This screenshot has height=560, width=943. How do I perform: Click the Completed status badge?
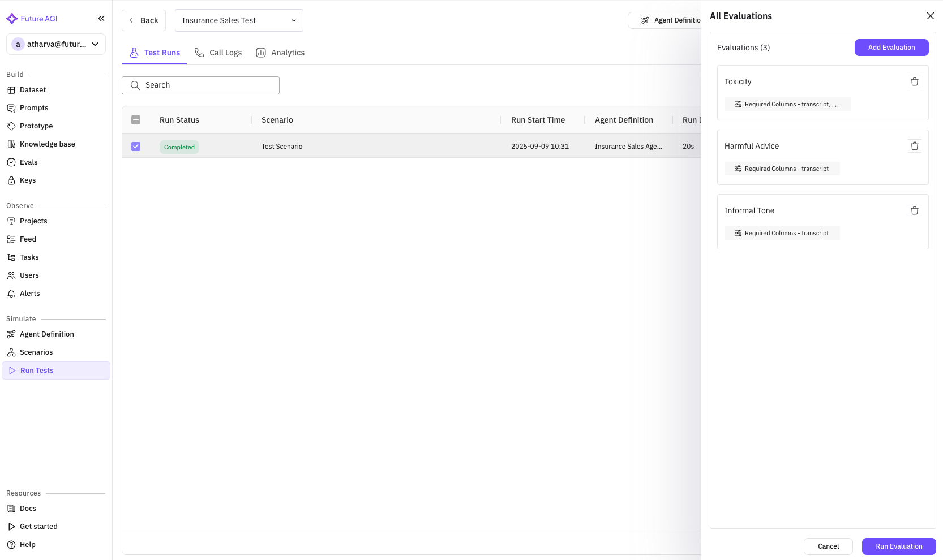tap(179, 147)
